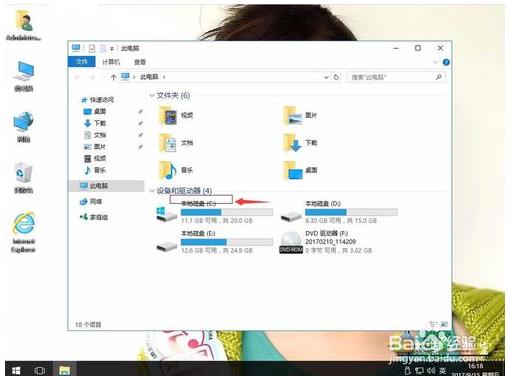Open Task View on the taskbar
The height and width of the screenshot is (377, 510).
tap(39, 370)
